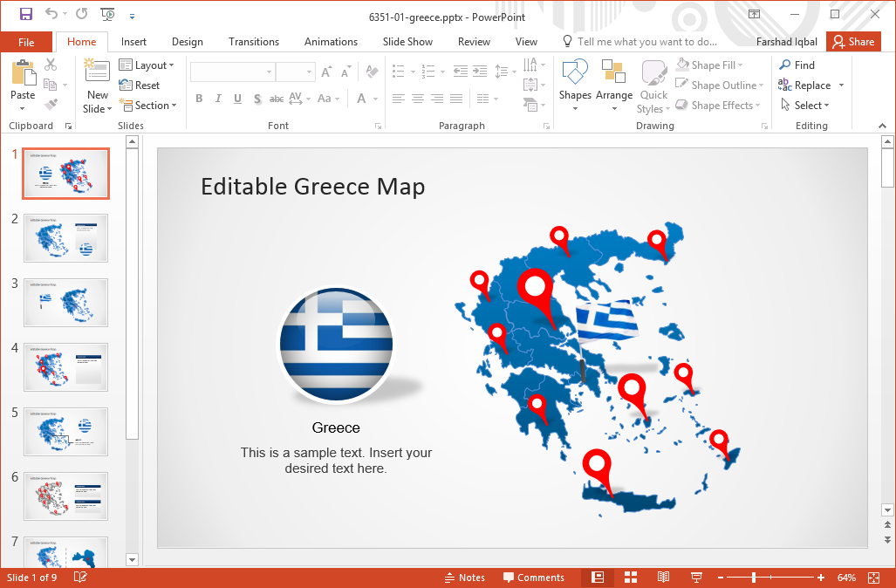896x588 pixels.
Task: Start slideshow from status bar icon
Action: point(696,578)
